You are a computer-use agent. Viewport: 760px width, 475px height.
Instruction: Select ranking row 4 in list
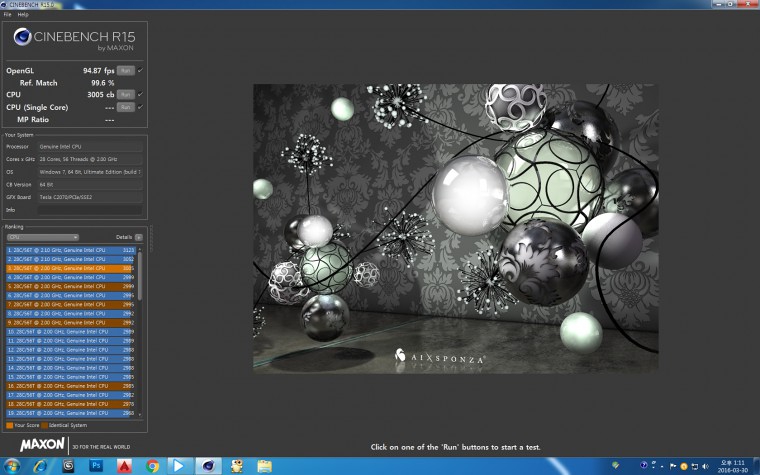(71, 277)
